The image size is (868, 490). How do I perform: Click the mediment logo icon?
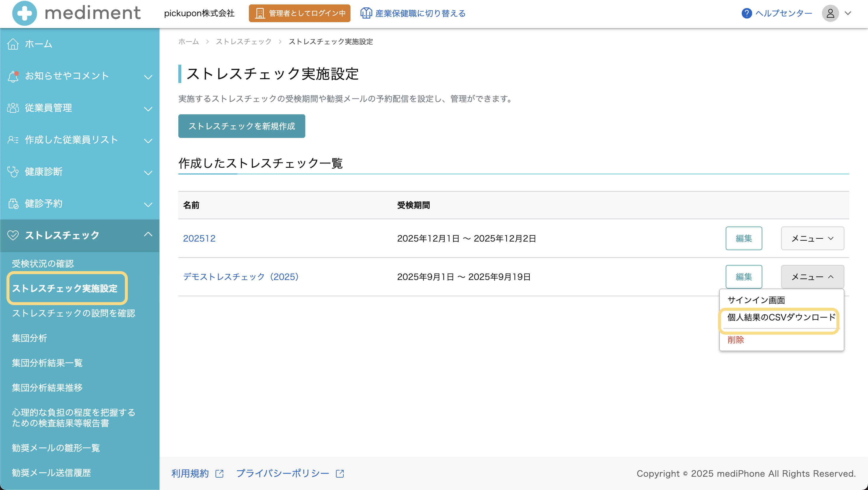[24, 13]
